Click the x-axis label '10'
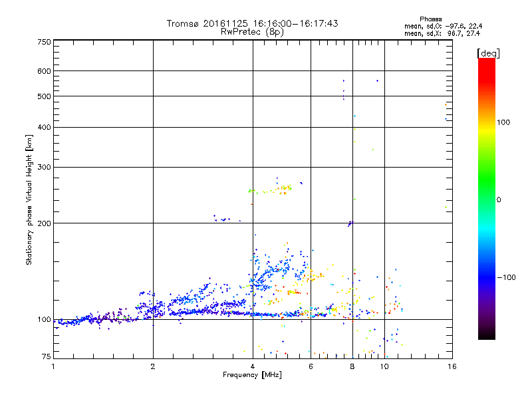Image resolution: width=532 pixels, height=399 pixels. [384, 366]
